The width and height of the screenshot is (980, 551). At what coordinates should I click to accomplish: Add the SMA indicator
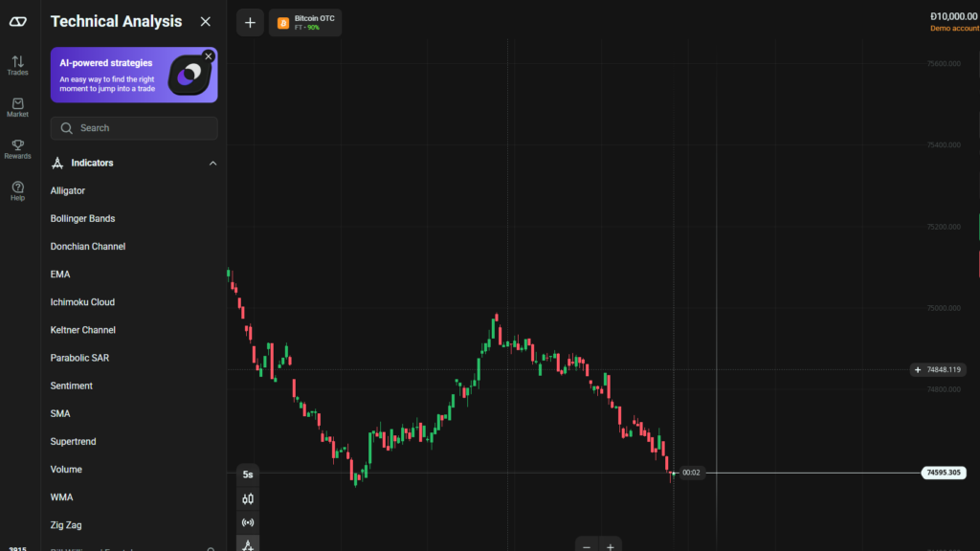pyautogui.click(x=60, y=413)
